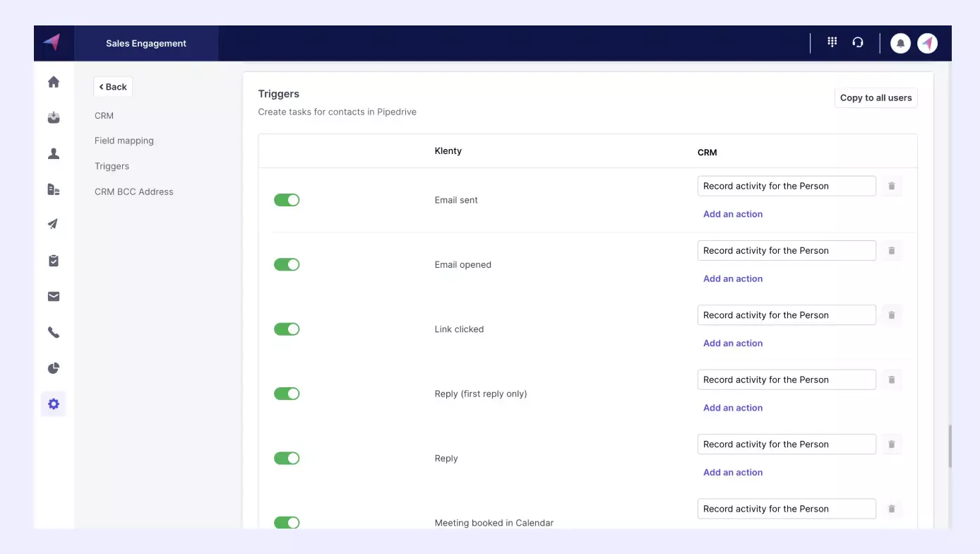Open notifications bell icon
This screenshot has height=554, width=980.
tap(900, 43)
